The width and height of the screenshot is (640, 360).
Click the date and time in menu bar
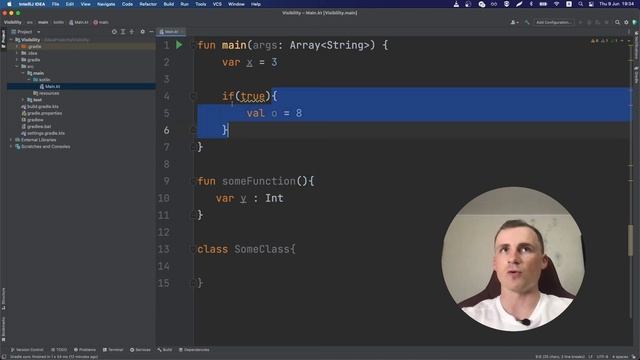click(616, 4)
